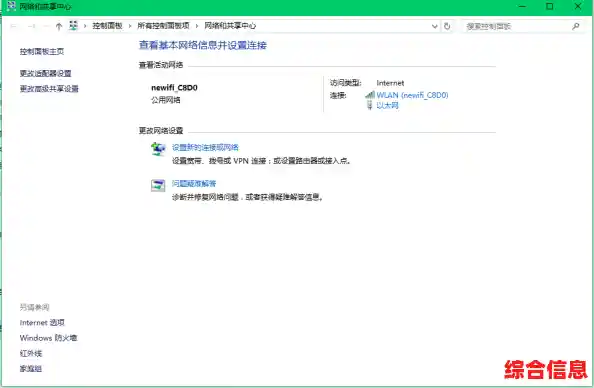594x388 pixels.
Task: Click the search magnifier icon
Action: [576, 26]
